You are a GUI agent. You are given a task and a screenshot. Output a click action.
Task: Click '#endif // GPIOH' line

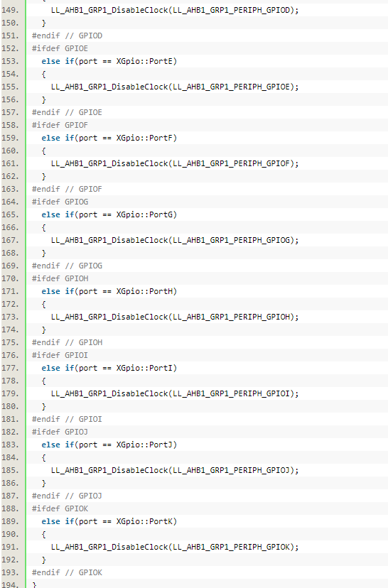pyautogui.click(x=68, y=342)
